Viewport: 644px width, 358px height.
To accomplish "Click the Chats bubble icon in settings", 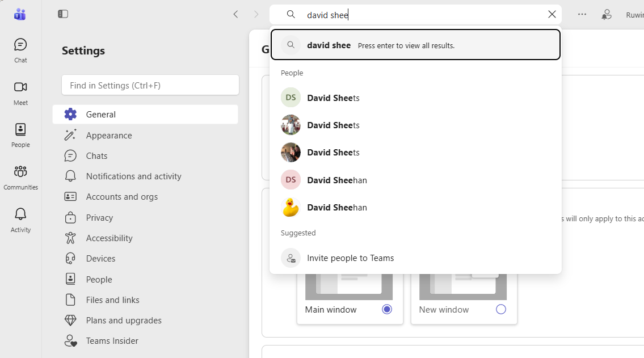I will pos(71,155).
